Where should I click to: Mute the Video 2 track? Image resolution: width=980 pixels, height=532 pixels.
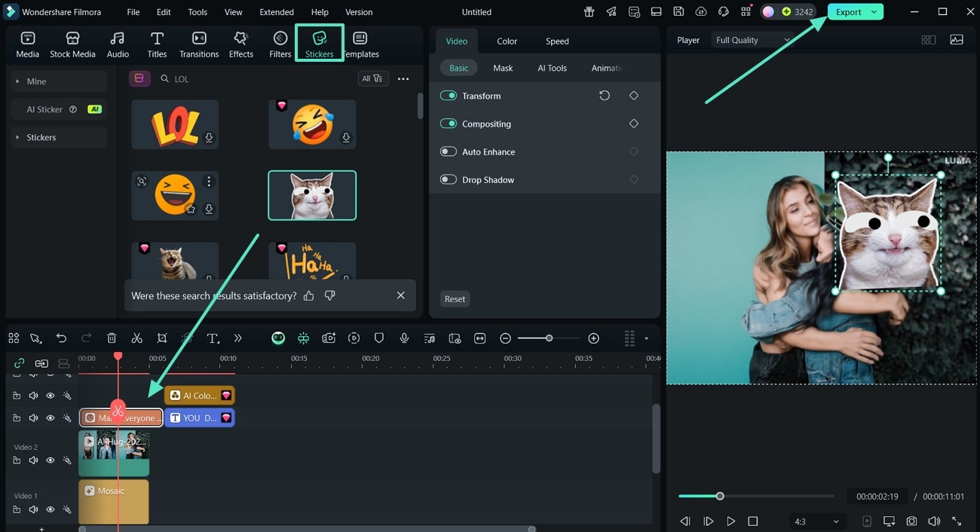[33, 460]
